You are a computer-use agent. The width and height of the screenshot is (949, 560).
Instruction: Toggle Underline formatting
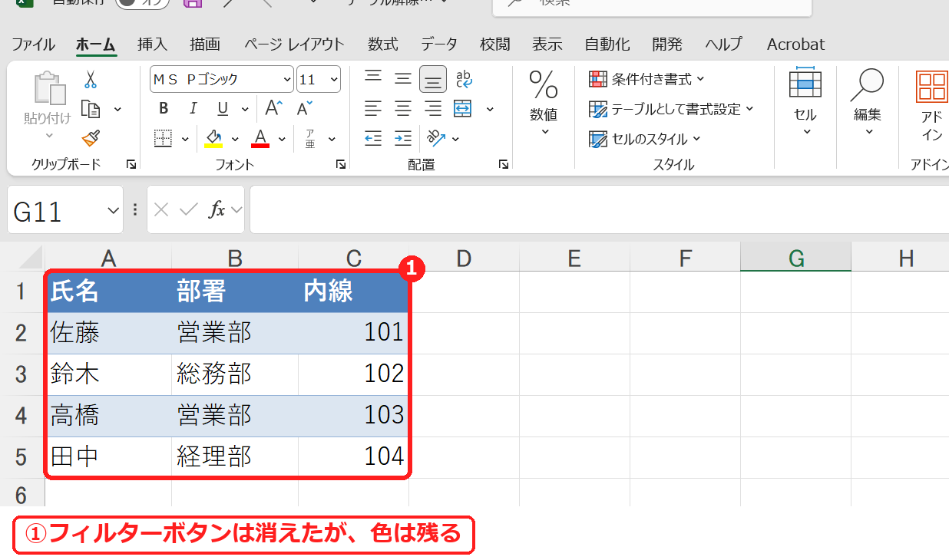223,108
